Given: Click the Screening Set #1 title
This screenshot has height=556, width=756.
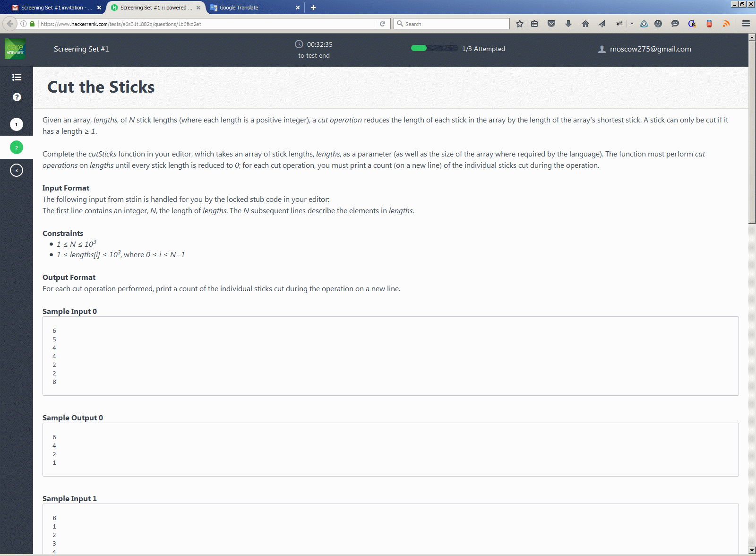Looking at the screenshot, I should [81, 49].
